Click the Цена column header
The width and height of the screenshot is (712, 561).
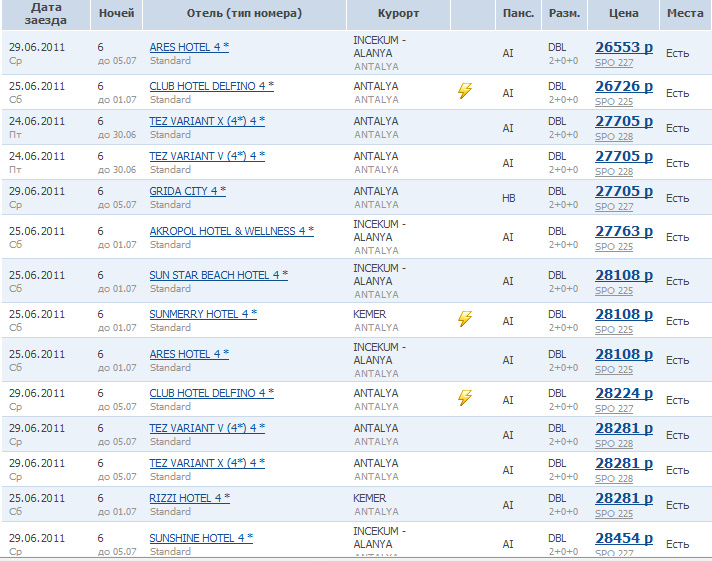coord(623,14)
